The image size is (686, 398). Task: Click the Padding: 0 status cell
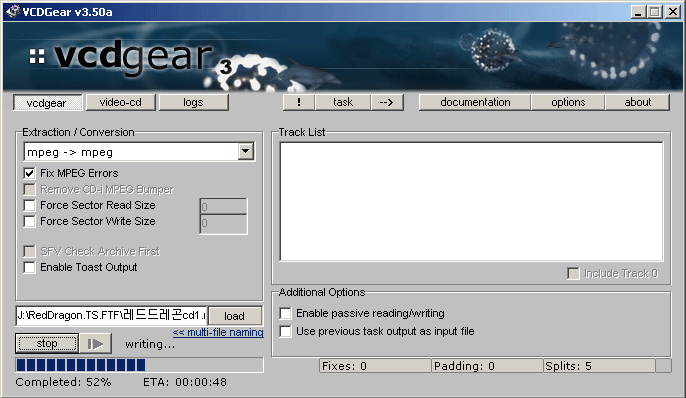[487, 366]
